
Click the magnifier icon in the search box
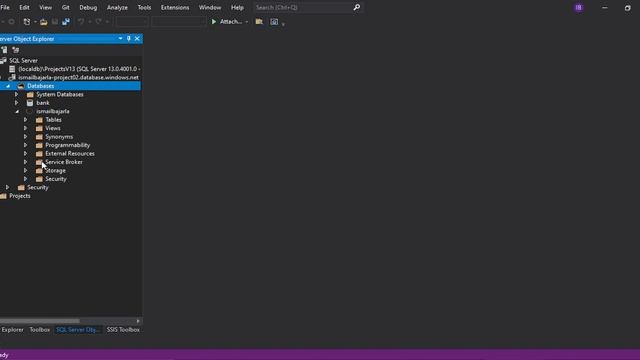357,7
